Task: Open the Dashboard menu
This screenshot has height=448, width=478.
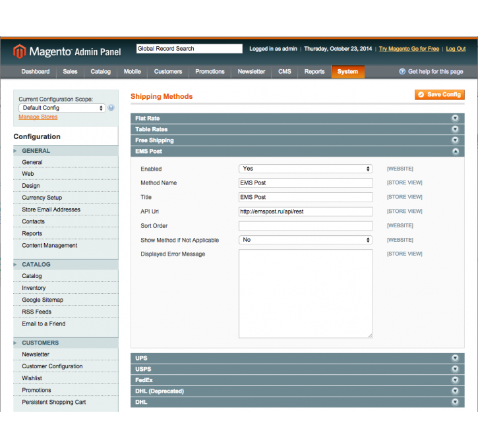Action: click(36, 72)
